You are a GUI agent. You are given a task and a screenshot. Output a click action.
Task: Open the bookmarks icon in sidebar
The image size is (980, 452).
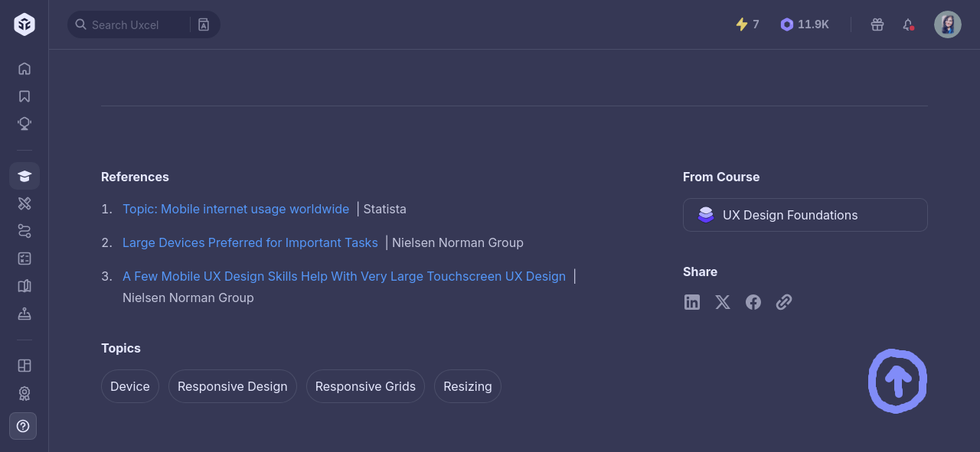[24, 96]
